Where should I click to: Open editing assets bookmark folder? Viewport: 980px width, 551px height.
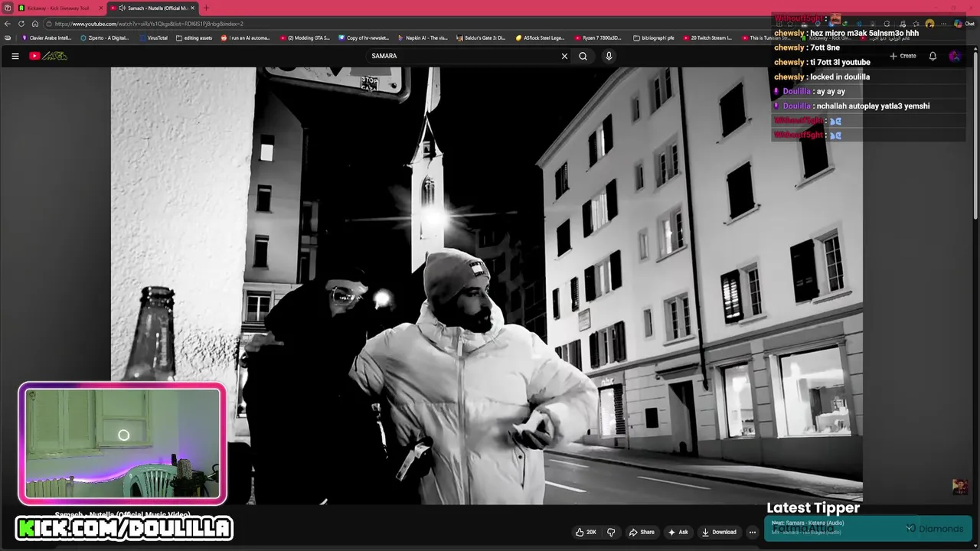pyautogui.click(x=194, y=37)
